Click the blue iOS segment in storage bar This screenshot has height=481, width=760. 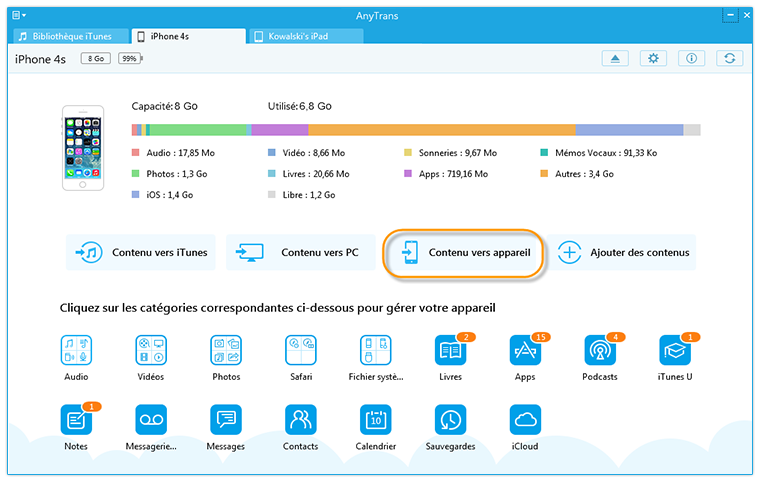(x=630, y=130)
